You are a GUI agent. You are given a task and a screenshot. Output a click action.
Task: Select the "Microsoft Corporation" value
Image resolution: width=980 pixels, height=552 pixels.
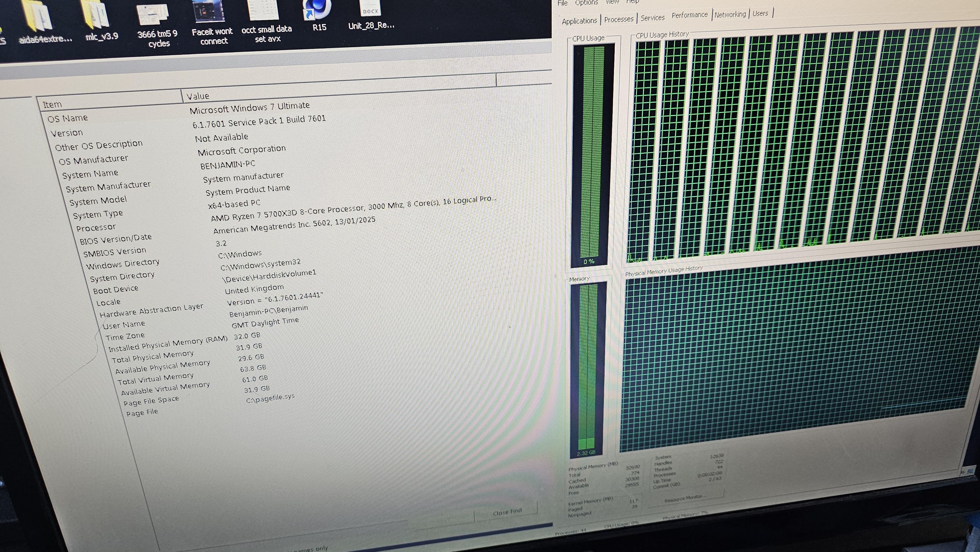tap(242, 150)
